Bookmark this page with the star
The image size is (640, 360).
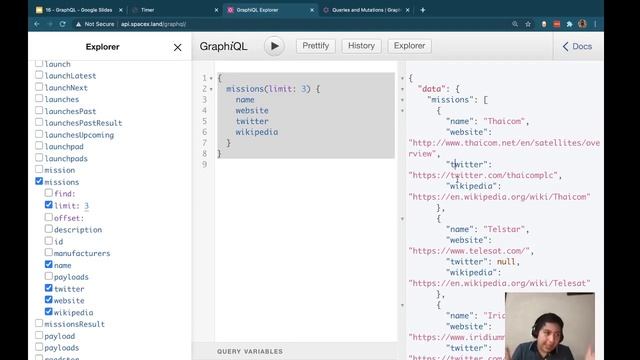coord(528,24)
